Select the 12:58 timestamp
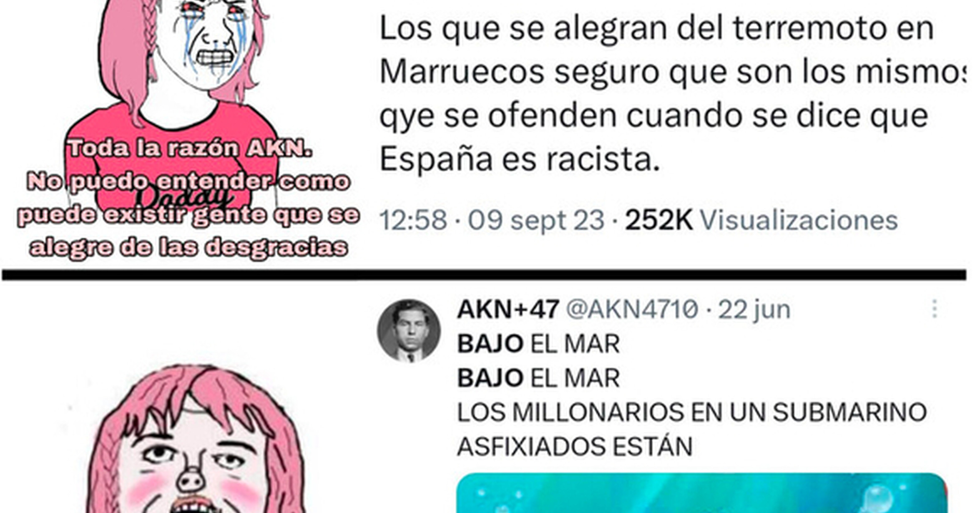The image size is (980, 513). (x=413, y=220)
